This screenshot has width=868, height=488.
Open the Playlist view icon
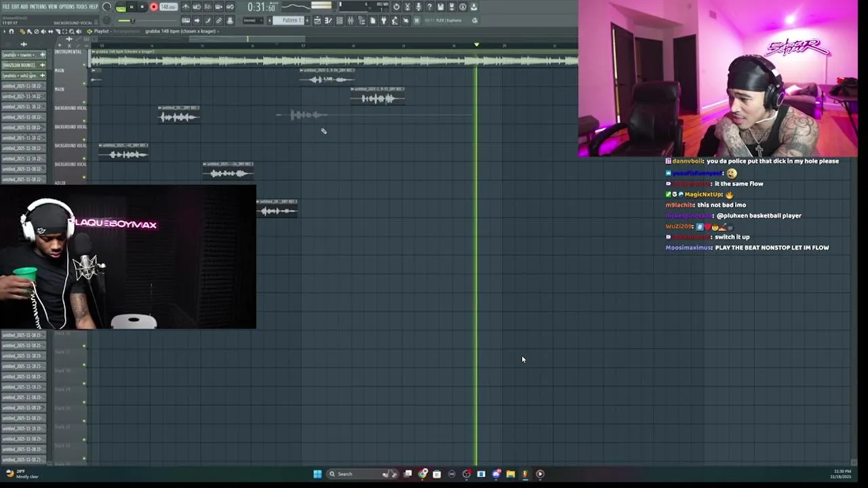coord(317,20)
